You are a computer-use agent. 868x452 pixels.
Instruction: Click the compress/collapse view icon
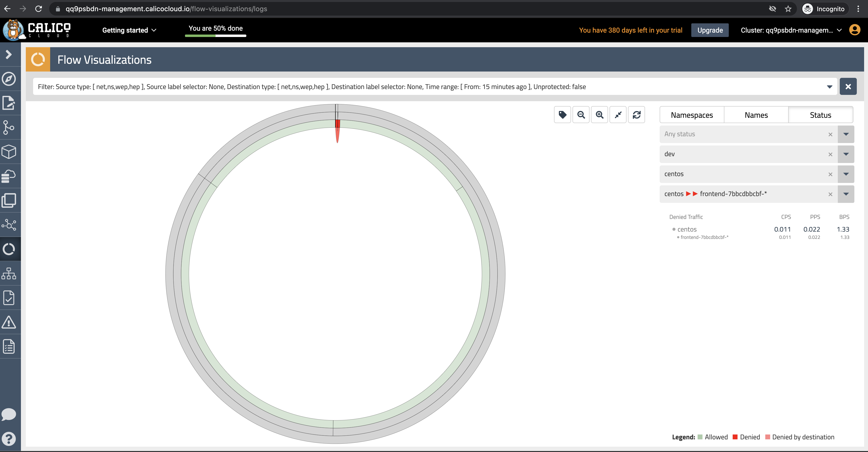click(x=618, y=115)
